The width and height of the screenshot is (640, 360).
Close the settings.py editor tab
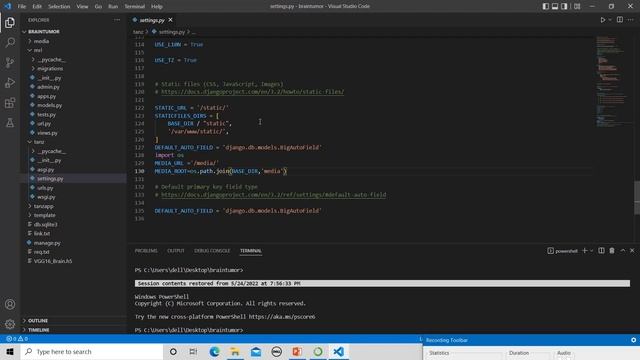170,20
